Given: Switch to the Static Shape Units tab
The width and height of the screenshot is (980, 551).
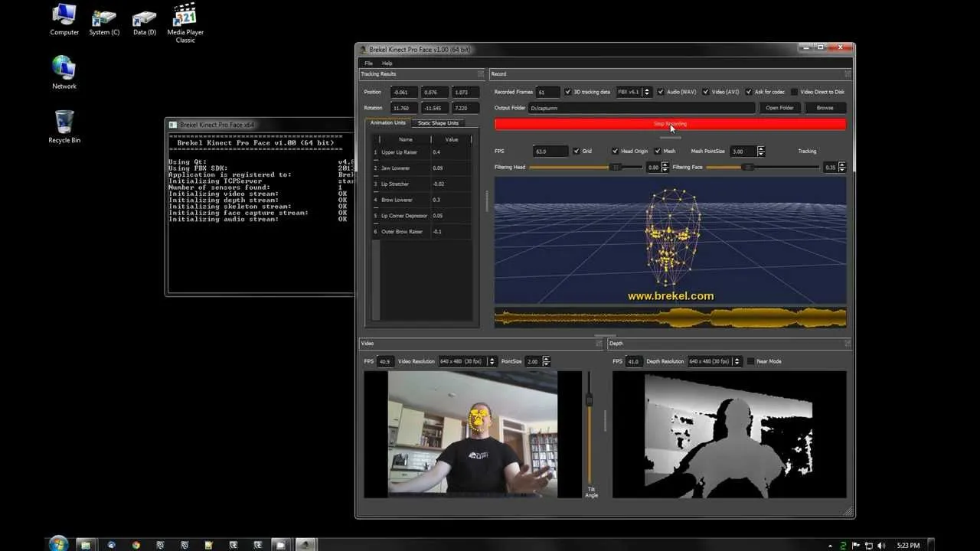Looking at the screenshot, I should tap(438, 123).
